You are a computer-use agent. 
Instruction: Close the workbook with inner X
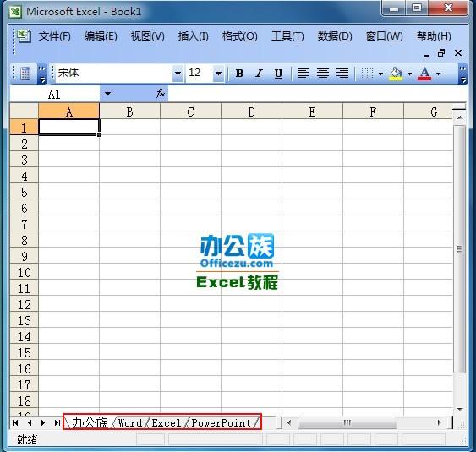coord(458,53)
